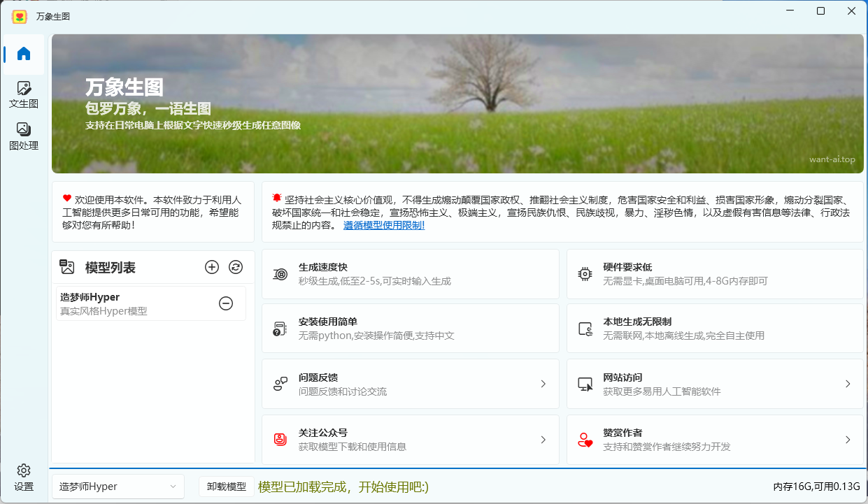Click the 网站访问 monitor icon
868x504 pixels.
click(584, 383)
